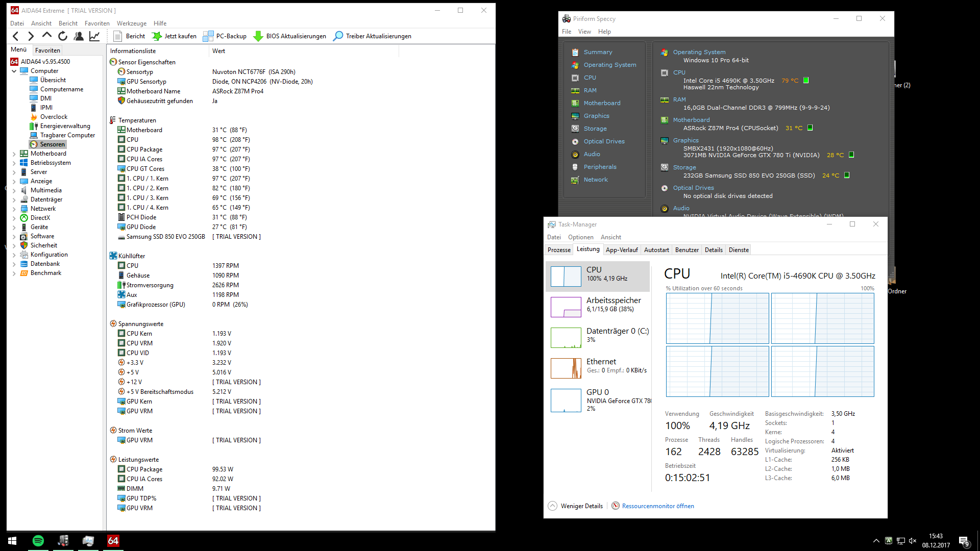Image resolution: width=980 pixels, height=551 pixels.
Task: Expand the Motherboard tree node
Action: [x=14, y=154]
